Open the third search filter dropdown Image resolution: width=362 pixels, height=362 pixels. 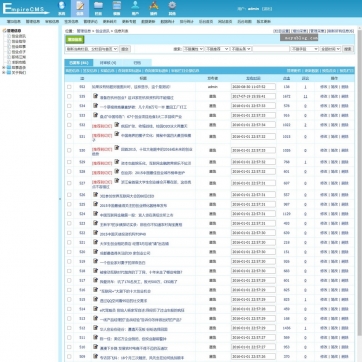click(241, 49)
